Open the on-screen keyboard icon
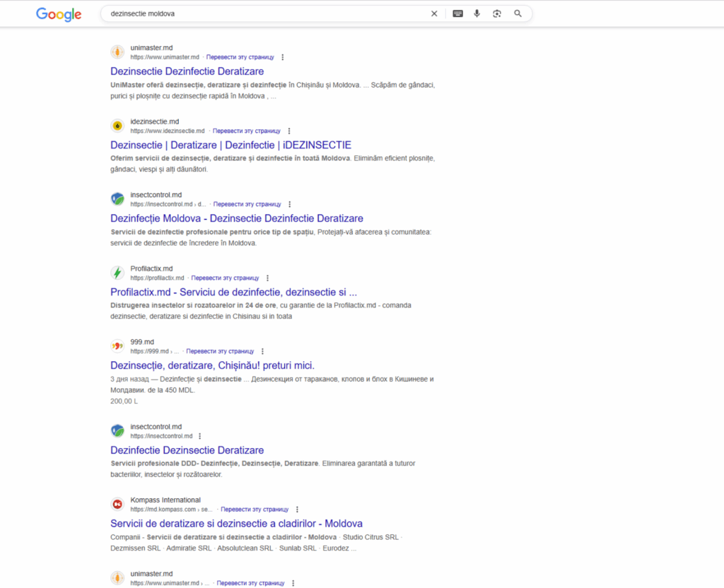The width and height of the screenshot is (724, 588). click(x=457, y=13)
